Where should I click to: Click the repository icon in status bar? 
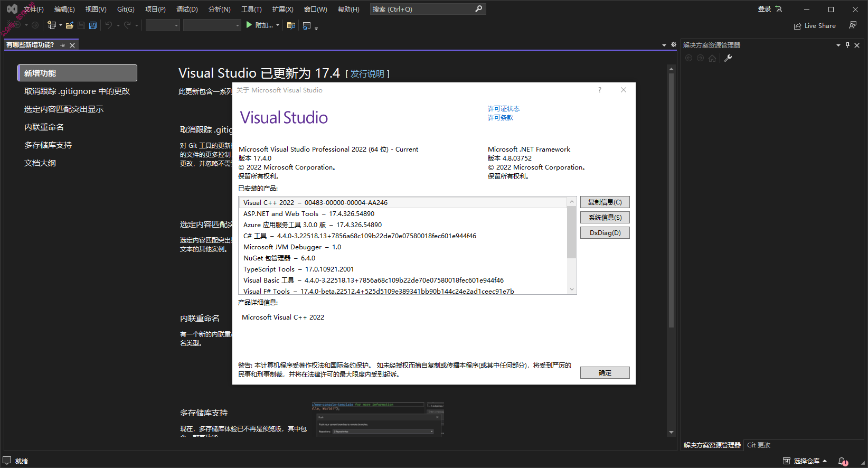787,461
